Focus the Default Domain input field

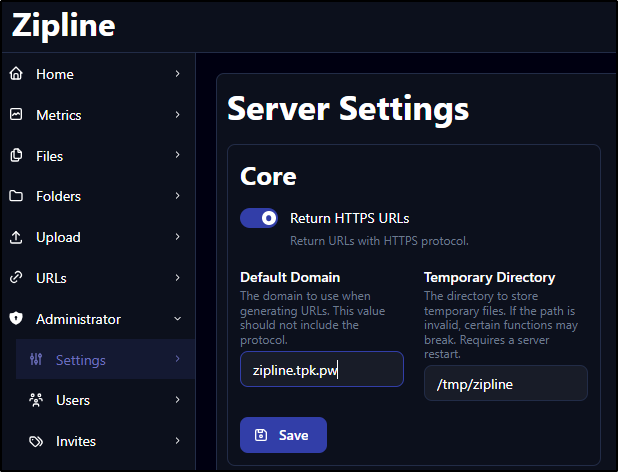[322, 369]
